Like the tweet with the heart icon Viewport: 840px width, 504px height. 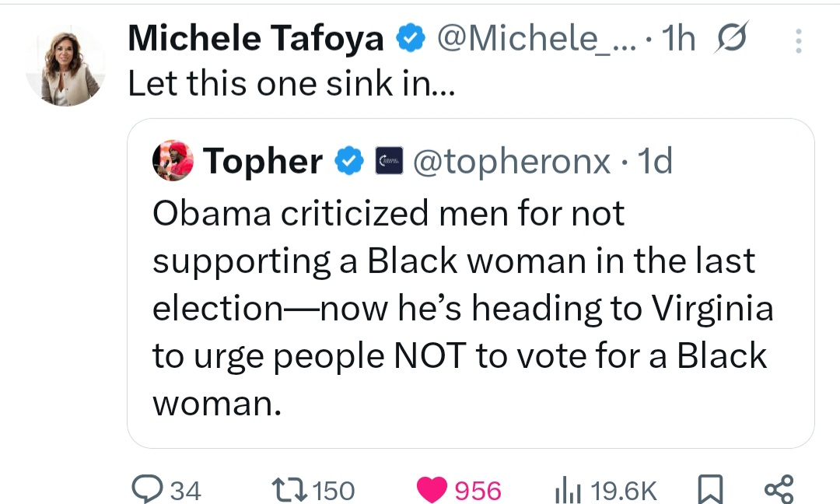pos(432,489)
